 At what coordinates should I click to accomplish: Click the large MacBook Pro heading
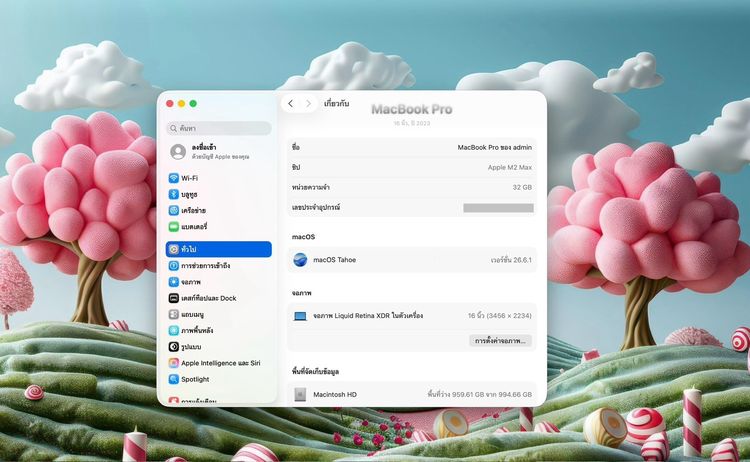412,110
